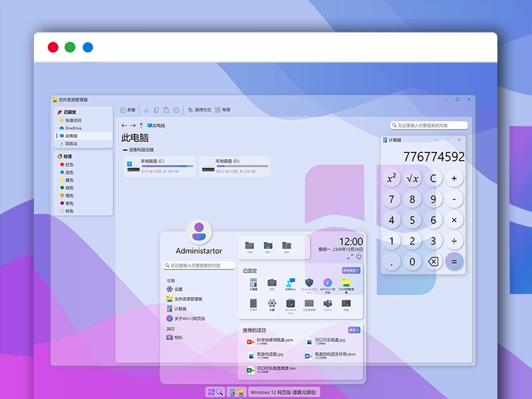Select 快速访问 (Quick access) in the sidebar
The width and height of the screenshot is (532, 399).
pos(83,120)
